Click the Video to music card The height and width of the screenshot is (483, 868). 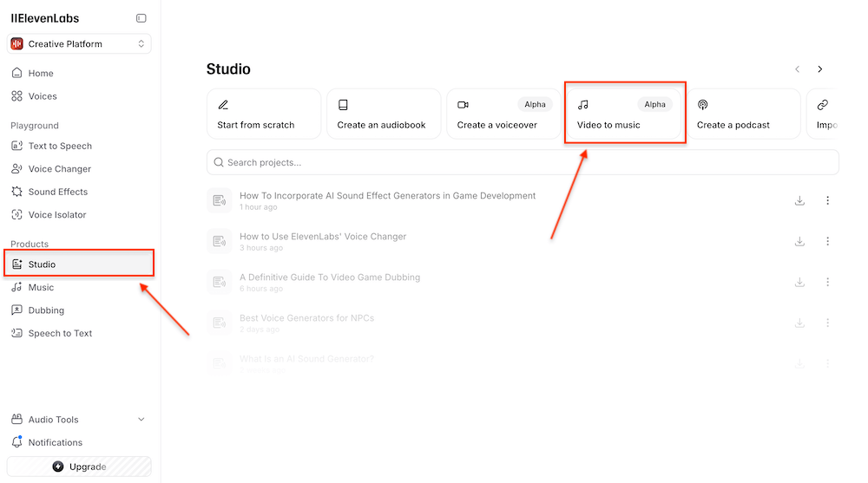[623, 114]
